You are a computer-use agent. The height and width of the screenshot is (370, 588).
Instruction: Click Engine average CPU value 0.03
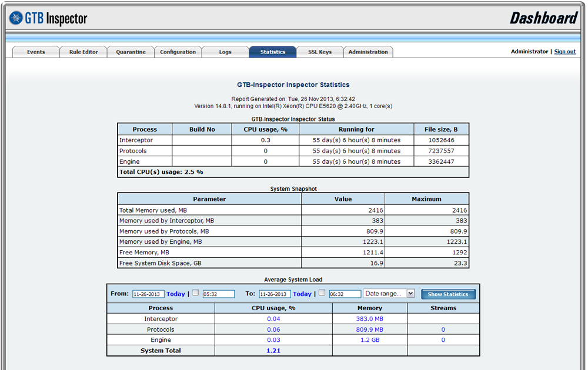[273, 340]
